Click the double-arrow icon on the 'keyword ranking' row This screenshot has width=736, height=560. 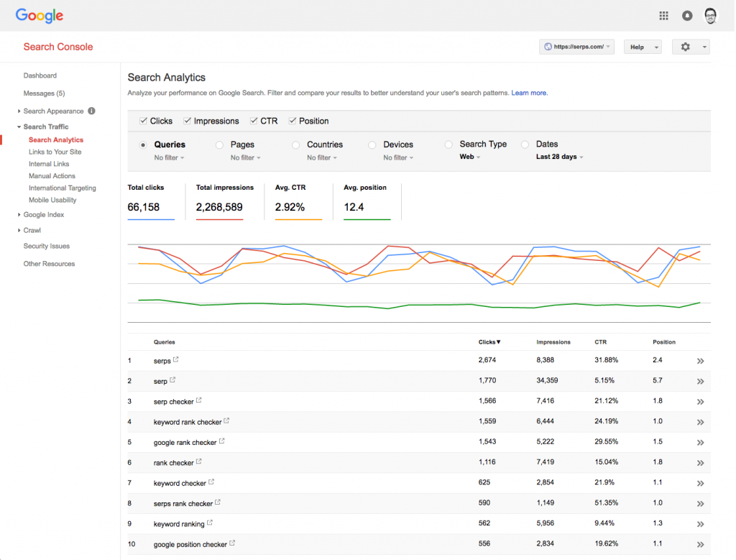pos(700,524)
